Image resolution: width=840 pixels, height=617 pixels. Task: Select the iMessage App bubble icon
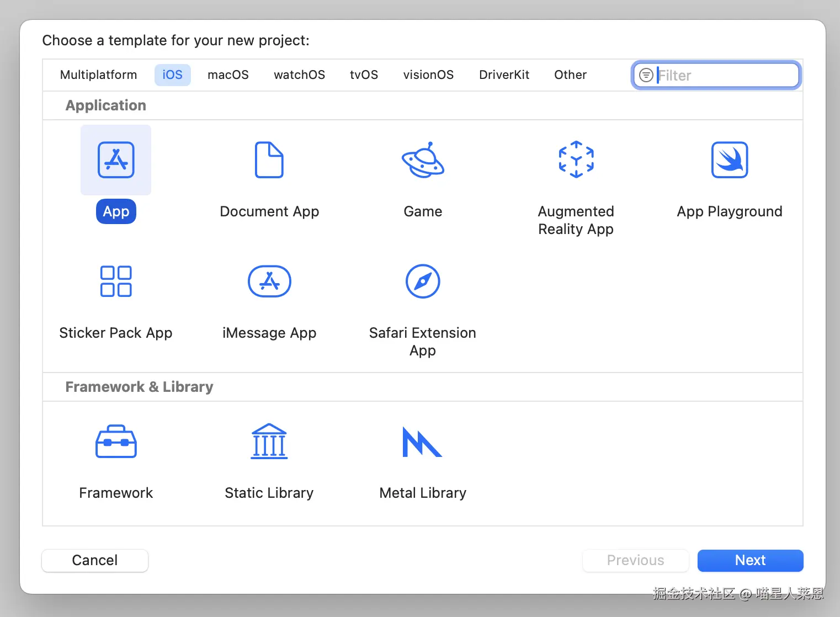point(269,281)
